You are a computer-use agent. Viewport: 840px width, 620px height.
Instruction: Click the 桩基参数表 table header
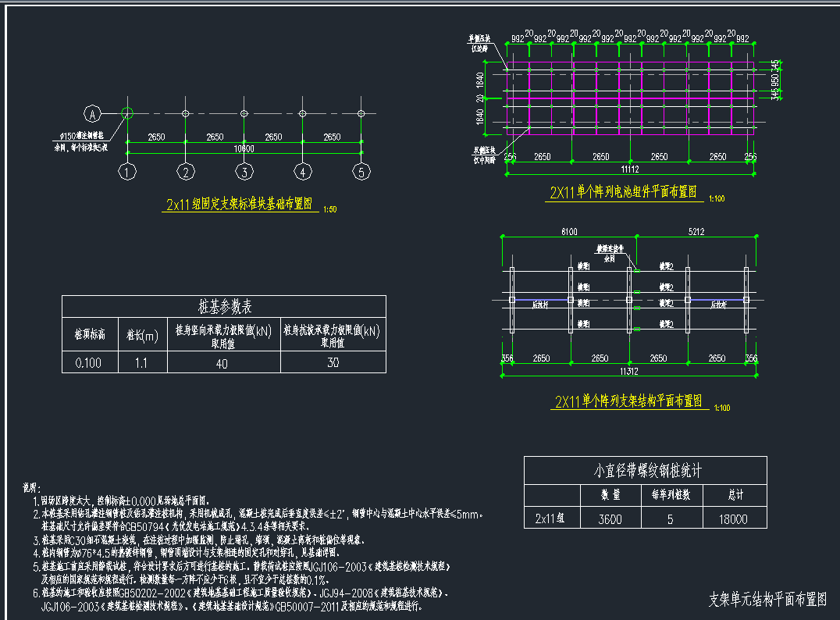224,307
